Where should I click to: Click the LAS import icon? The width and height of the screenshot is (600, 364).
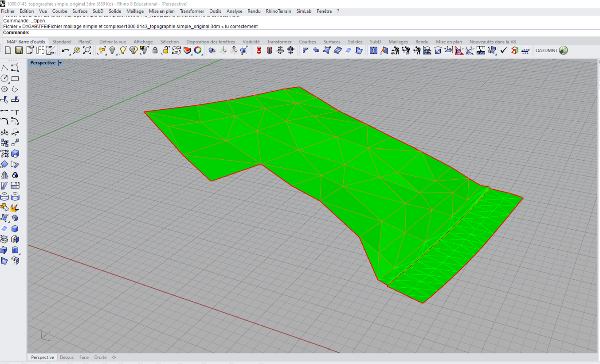coord(40,50)
